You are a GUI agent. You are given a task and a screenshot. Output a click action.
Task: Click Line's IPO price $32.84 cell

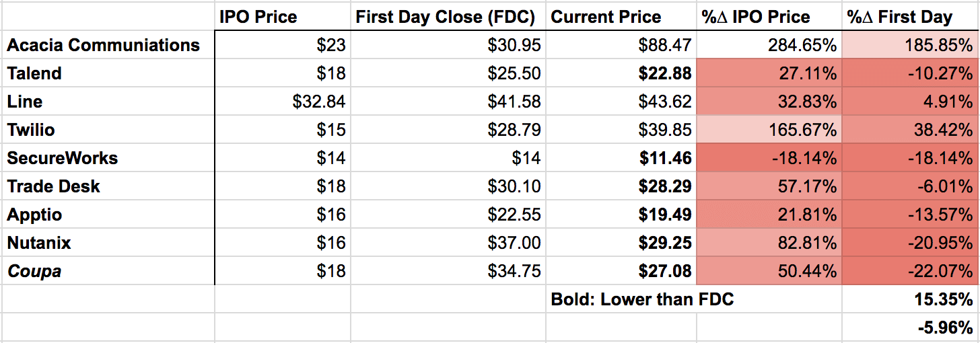click(283, 102)
